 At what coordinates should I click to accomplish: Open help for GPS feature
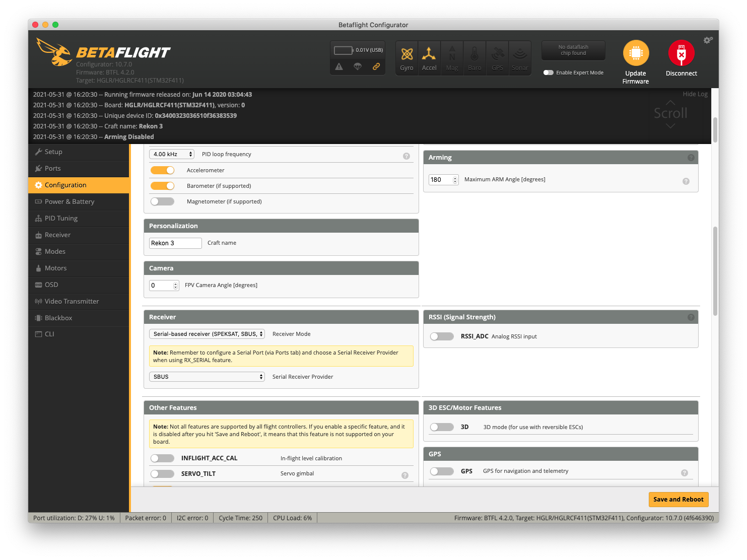point(685,473)
